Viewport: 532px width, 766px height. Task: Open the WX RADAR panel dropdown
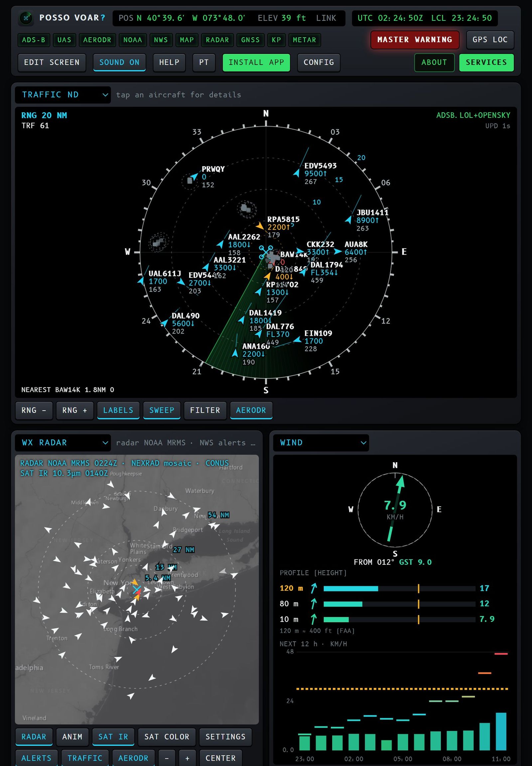tap(63, 443)
